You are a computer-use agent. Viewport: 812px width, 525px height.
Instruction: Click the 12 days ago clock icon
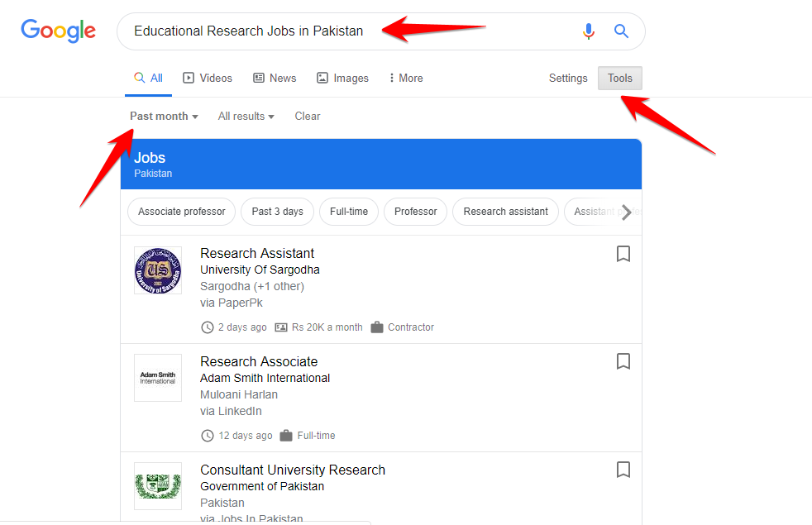point(208,436)
